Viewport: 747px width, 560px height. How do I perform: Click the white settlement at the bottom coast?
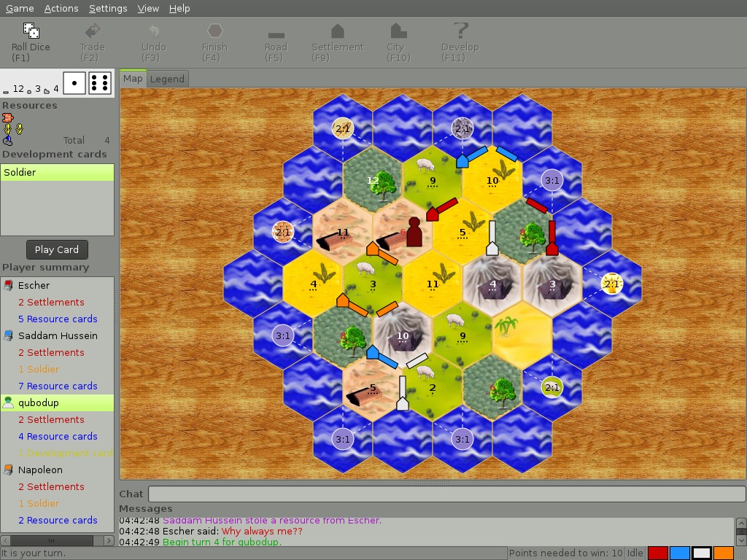[403, 404]
